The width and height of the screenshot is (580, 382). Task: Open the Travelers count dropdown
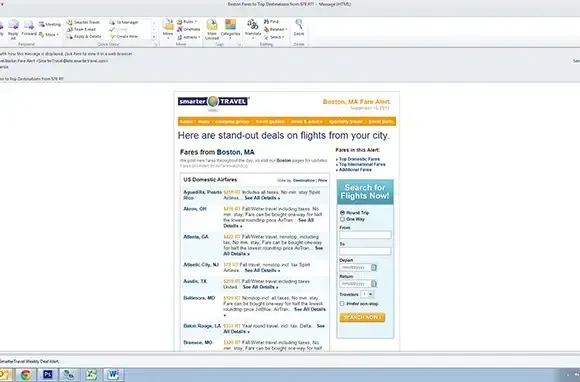tap(368, 294)
